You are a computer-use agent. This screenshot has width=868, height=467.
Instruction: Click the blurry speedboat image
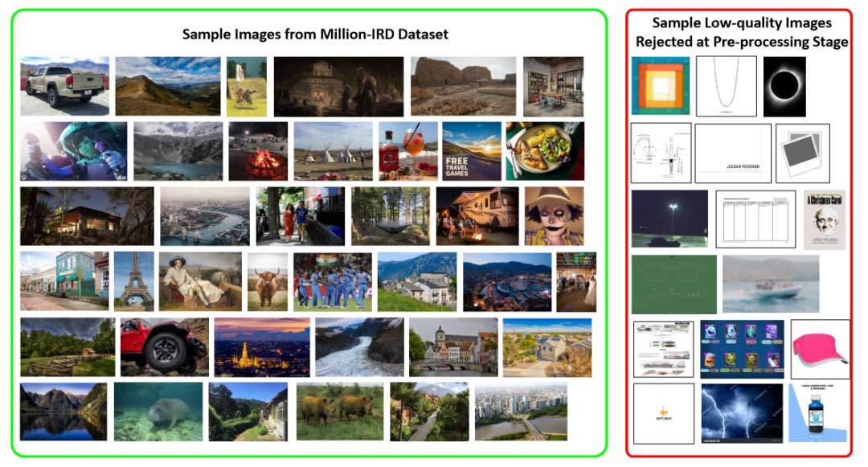point(770,284)
